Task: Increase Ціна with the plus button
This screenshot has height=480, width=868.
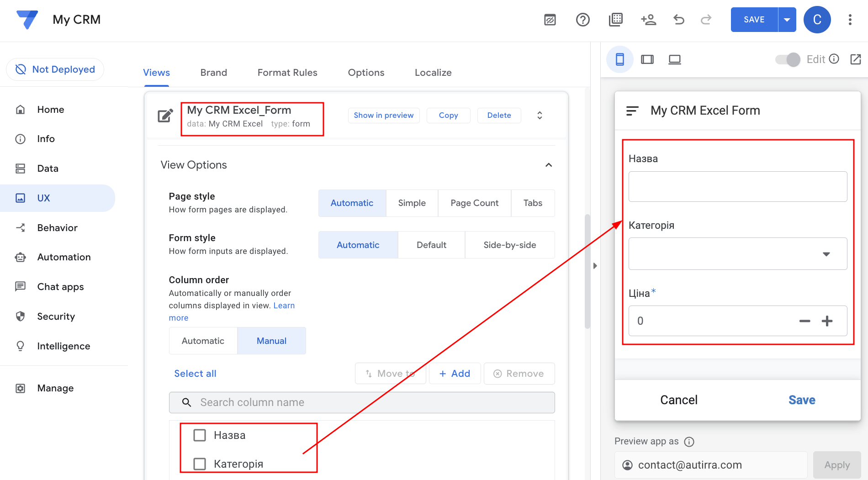Action: pyautogui.click(x=827, y=321)
